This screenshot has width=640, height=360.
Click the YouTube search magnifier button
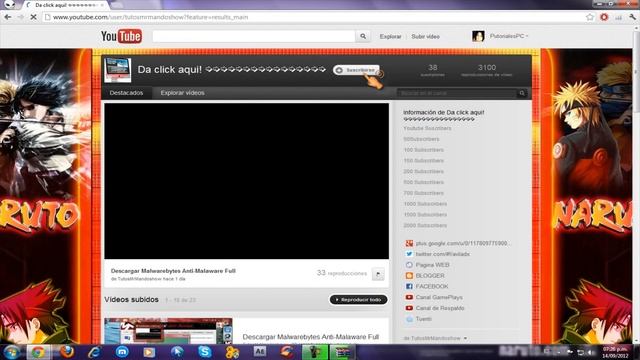363,36
